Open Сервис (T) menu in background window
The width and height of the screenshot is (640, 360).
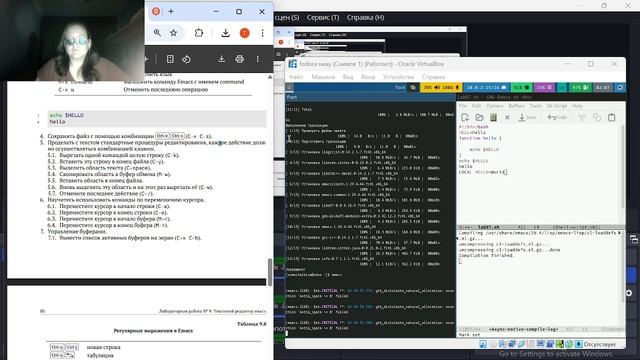coord(323,18)
